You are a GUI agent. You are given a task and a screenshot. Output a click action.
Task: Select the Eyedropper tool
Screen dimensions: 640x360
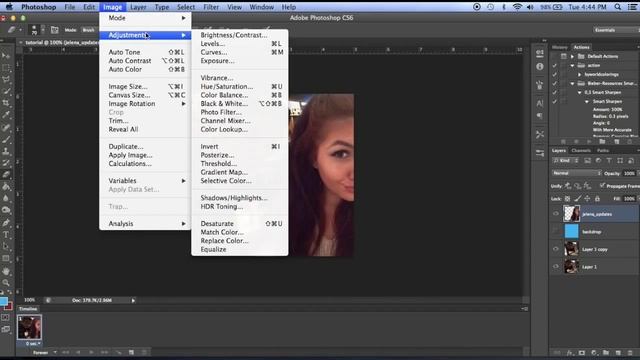tap(6, 115)
